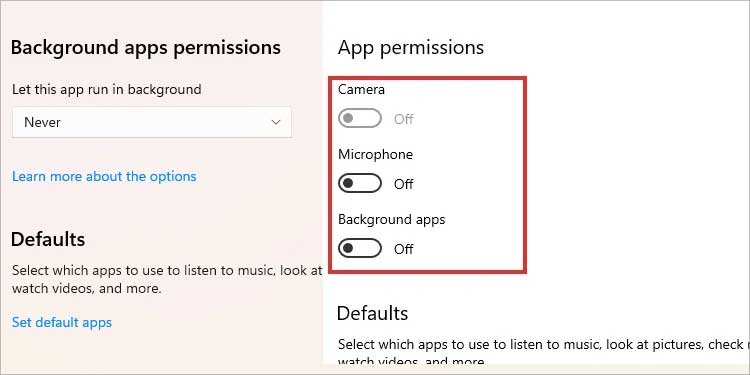The height and width of the screenshot is (375, 750).
Task: Click the description text above Set default apps
Action: pos(167,280)
